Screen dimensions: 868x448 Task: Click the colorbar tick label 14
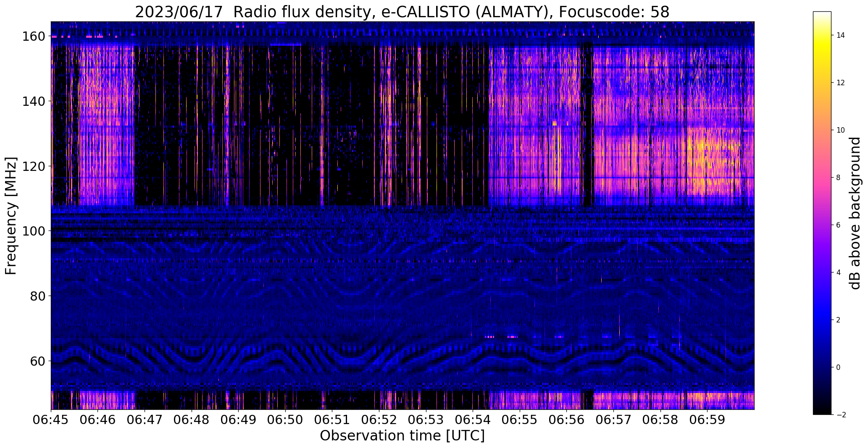[841, 35]
